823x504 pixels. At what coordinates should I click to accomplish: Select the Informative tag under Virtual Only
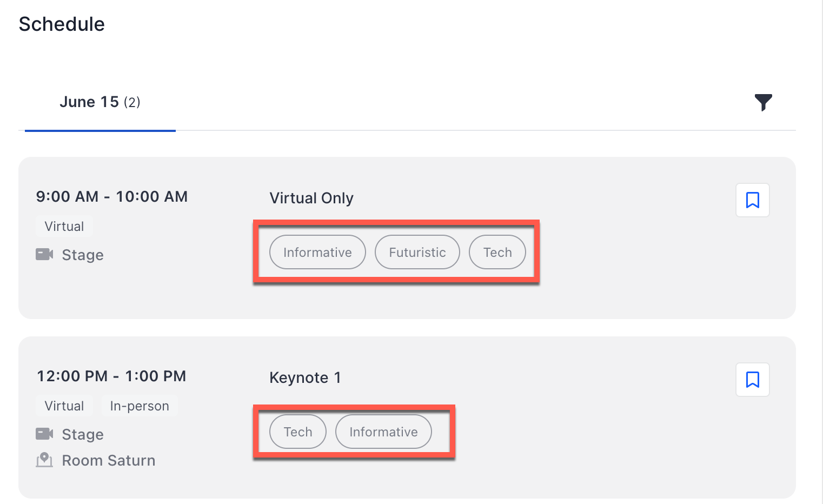[x=317, y=252]
